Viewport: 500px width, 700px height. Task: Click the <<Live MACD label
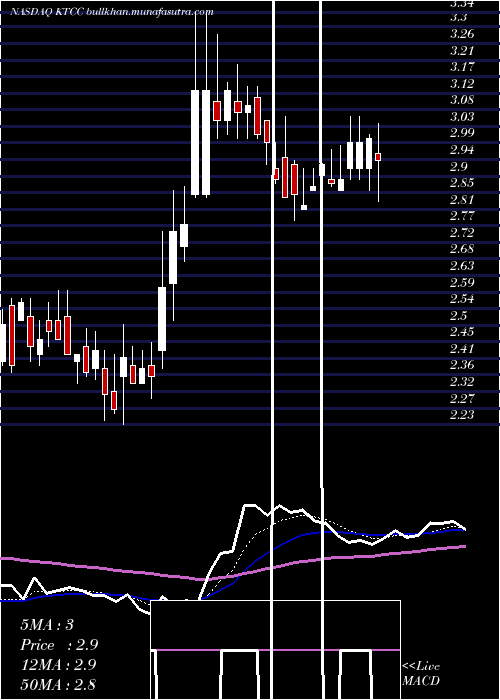click(421, 674)
